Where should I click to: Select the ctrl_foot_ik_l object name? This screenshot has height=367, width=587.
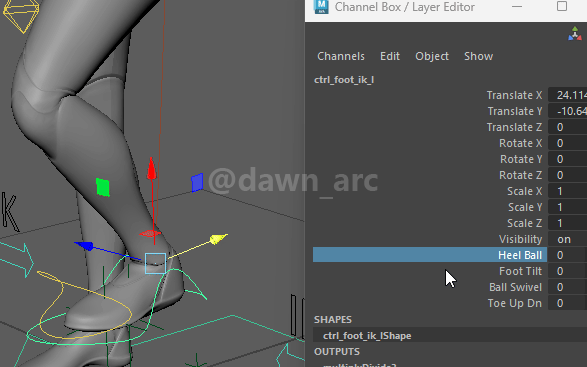(344, 80)
